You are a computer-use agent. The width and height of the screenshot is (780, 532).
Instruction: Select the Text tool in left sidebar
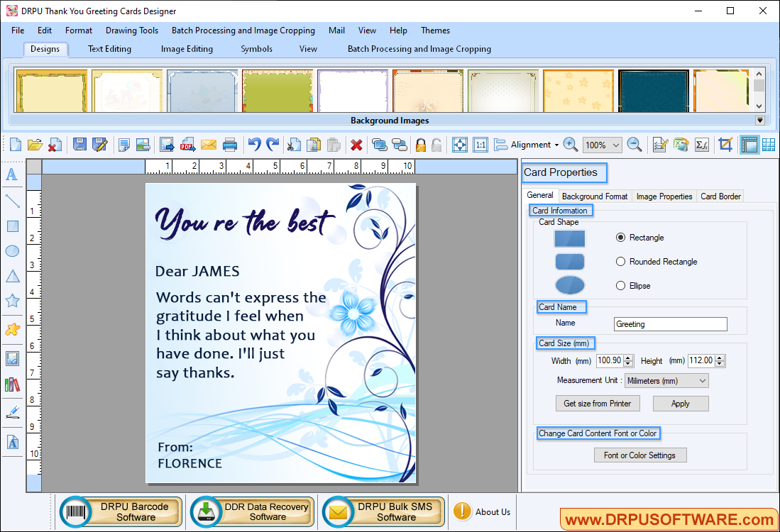click(12, 174)
